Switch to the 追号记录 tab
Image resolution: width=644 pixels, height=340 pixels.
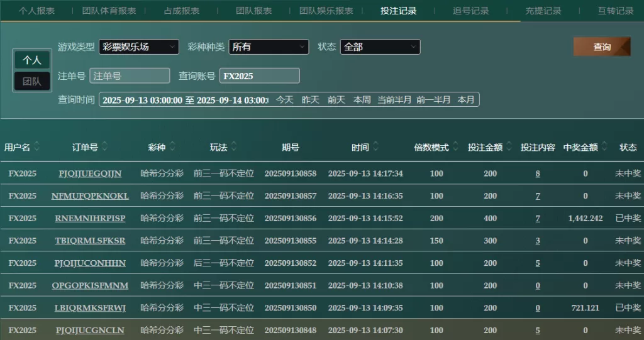pyautogui.click(x=470, y=11)
